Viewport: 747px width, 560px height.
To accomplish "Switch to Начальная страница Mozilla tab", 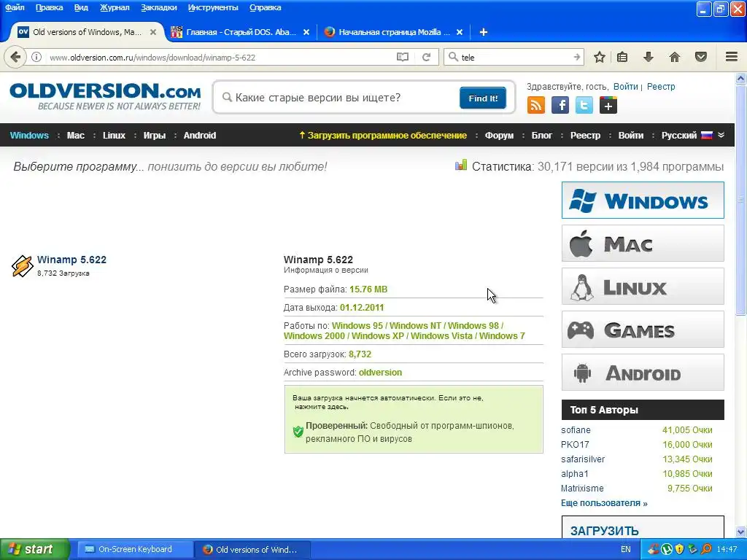I will coord(393,32).
